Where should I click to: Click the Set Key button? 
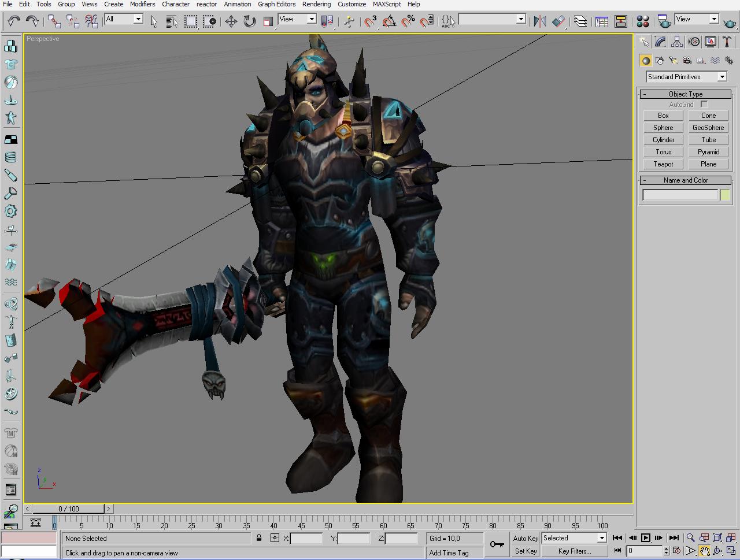(x=526, y=551)
